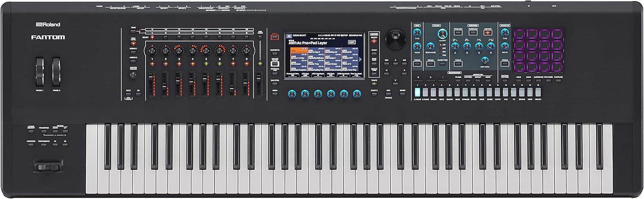Viewport: 644px width, 199px height.
Task: Move zone fader 1
Action: (151, 77)
